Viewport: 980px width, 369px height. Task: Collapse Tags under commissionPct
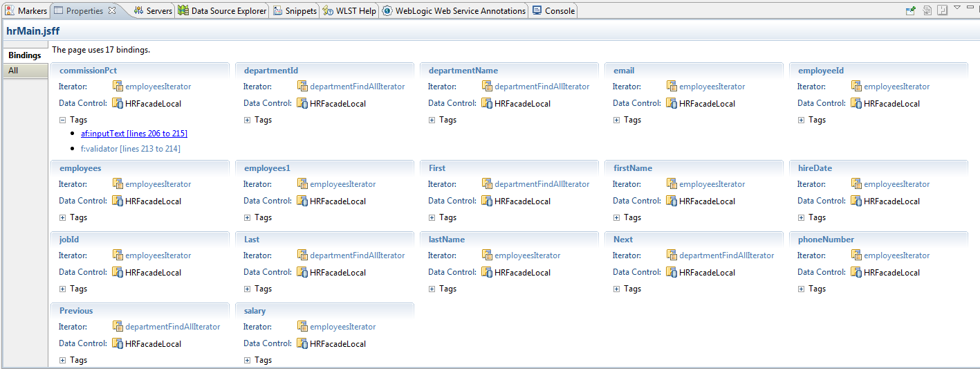click(63, 120)
